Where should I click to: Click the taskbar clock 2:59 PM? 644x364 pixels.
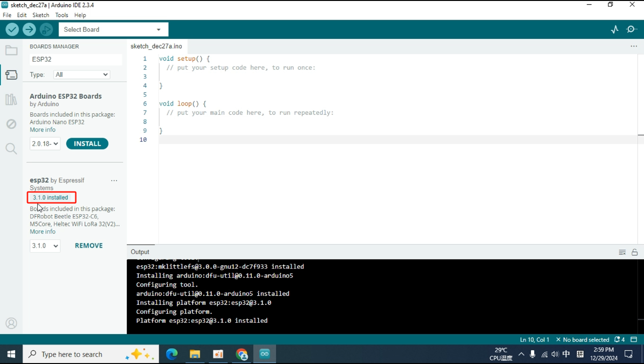pyautogui.click(x=603, y=350)
